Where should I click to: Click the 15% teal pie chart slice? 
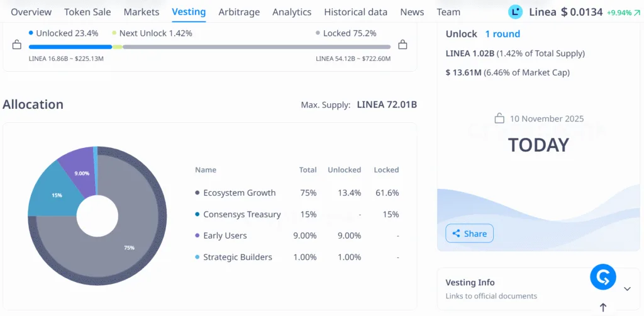click(x=57, y=195)
